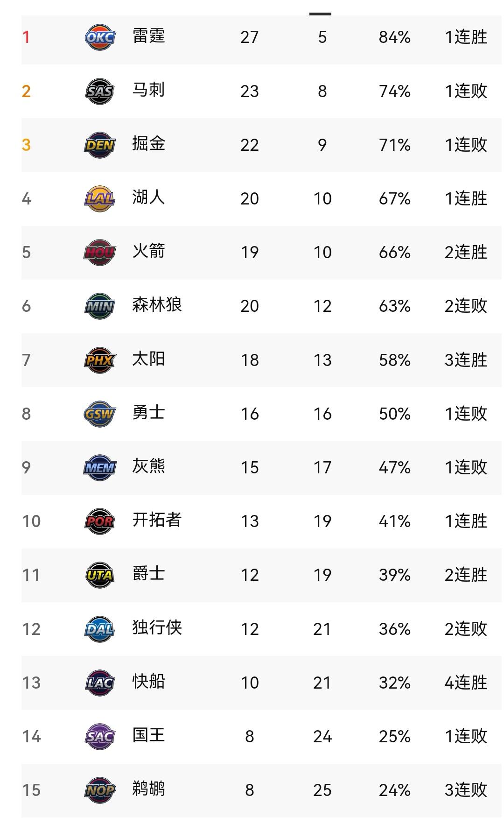Open team name 森林狼
The image size is (504, 831).
tap(157, 305)
